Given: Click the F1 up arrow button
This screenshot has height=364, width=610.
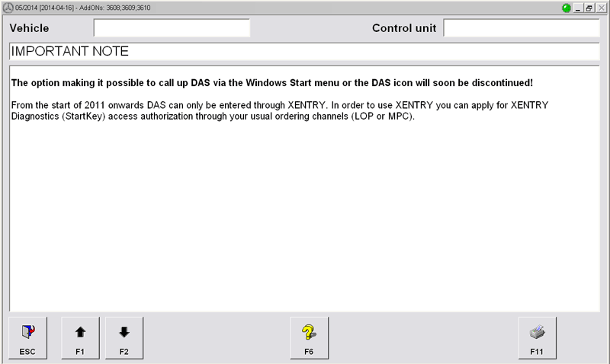Looking at the screenshot, I should [80, 338].
